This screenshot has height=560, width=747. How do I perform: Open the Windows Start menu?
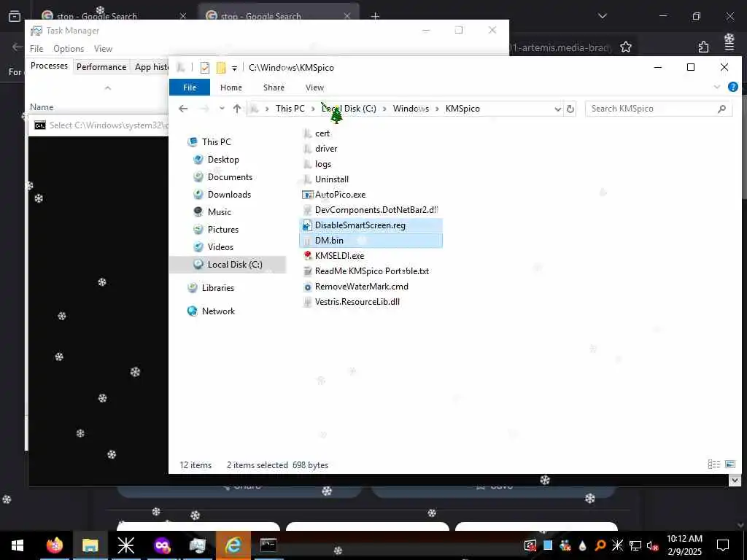[x=18, y=545]
